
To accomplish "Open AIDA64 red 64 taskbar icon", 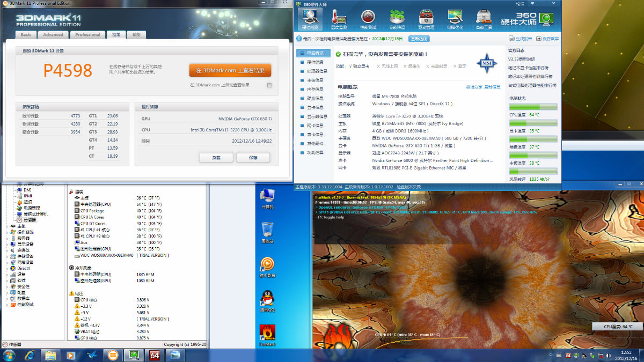I will (155, 355).
